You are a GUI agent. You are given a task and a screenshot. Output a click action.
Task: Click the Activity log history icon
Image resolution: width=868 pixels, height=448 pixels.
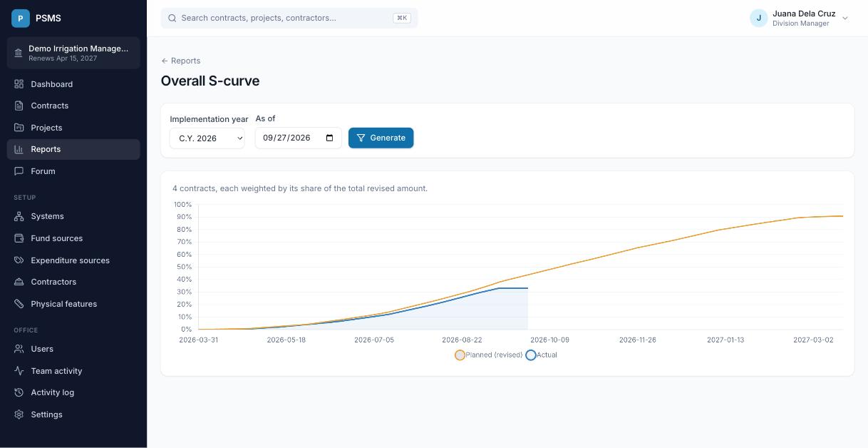(x=19, y=392)
